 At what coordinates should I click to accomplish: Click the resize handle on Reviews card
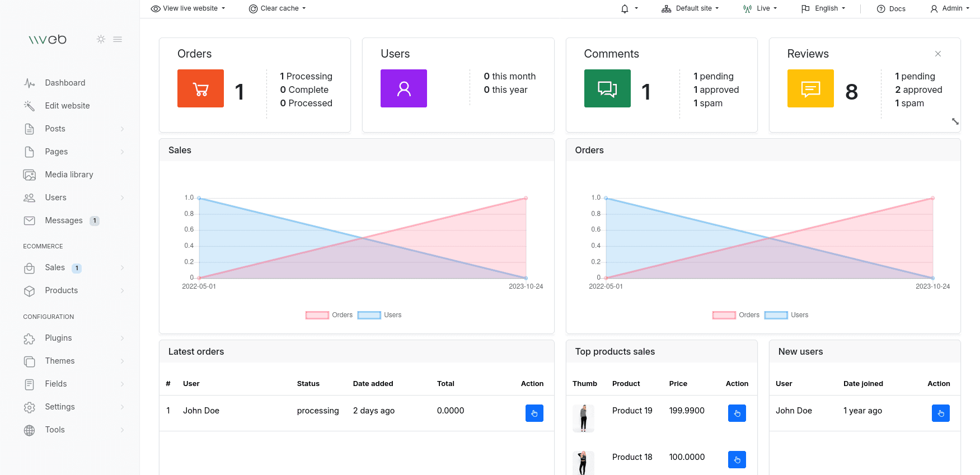pyautogui.click(x=955, y=121)
